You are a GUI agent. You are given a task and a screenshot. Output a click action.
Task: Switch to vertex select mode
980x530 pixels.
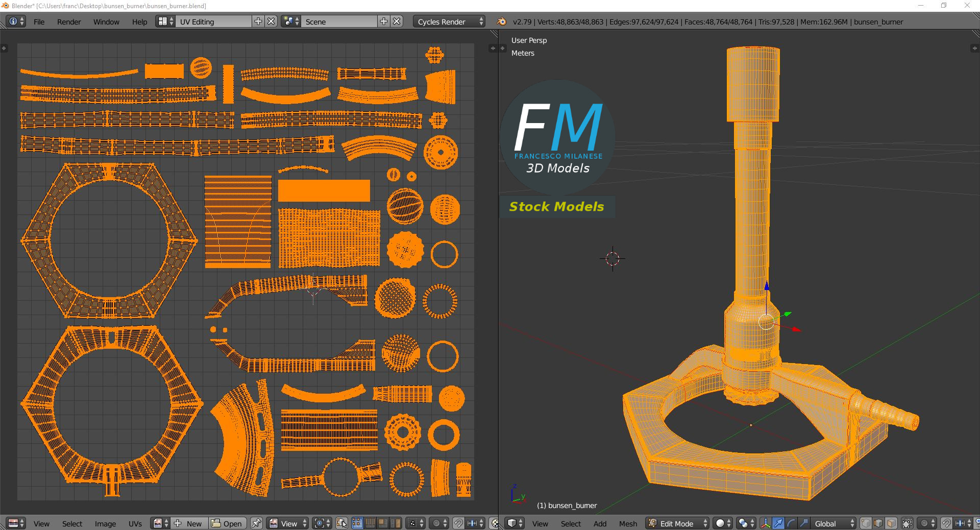(866, 523)
